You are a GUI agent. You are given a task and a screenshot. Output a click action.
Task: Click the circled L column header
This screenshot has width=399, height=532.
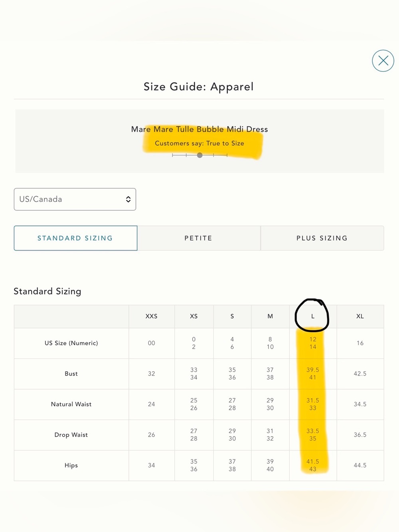313,316
